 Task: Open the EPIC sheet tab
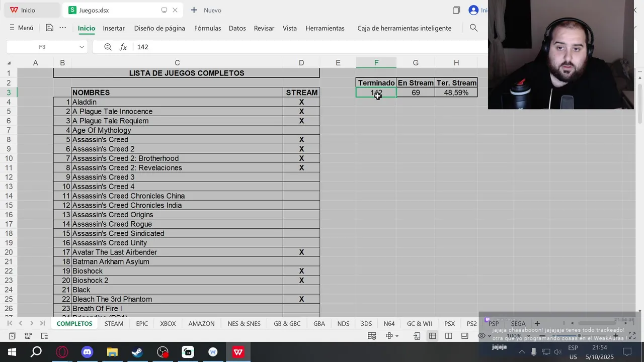[142, 323]
